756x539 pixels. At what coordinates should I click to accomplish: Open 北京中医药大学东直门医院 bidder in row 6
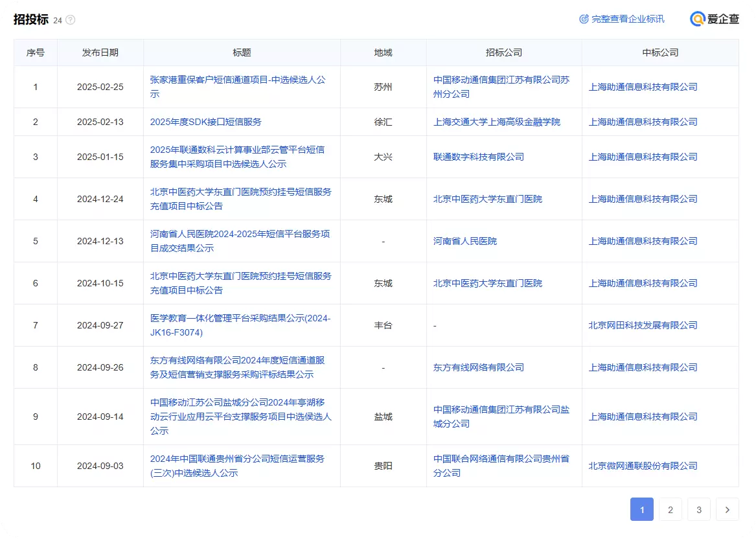(487, 283)
